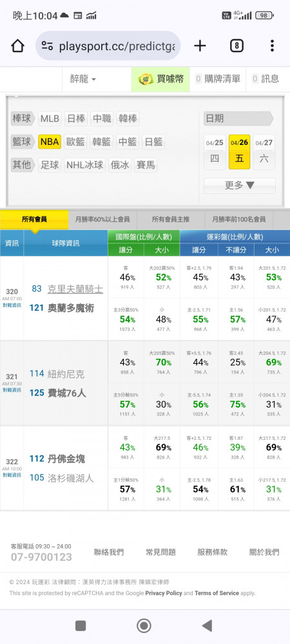Open 對戰資訊 for game 321
Screen dimensions: 290x644
pyautogui.click(x=12, y=390)
